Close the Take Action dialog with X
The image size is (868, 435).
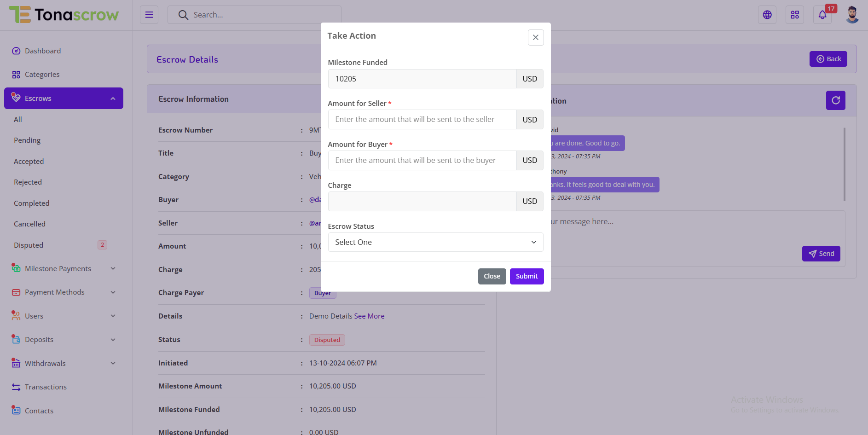click(535, 37)
